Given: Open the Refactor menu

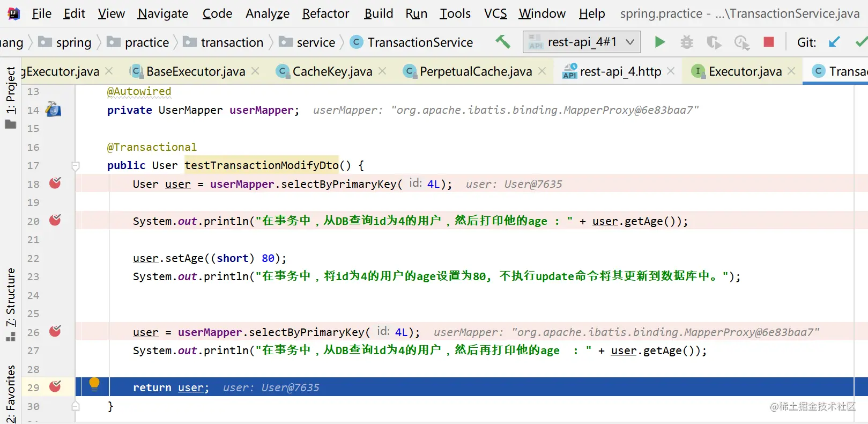Looking at the screenshot, I should click(x=325, y=13).
